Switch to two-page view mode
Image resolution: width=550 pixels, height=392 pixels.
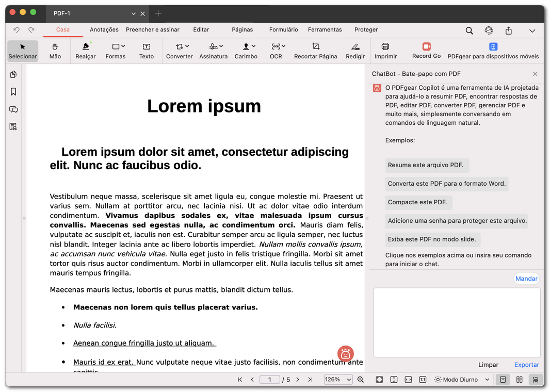pos(520,380)
